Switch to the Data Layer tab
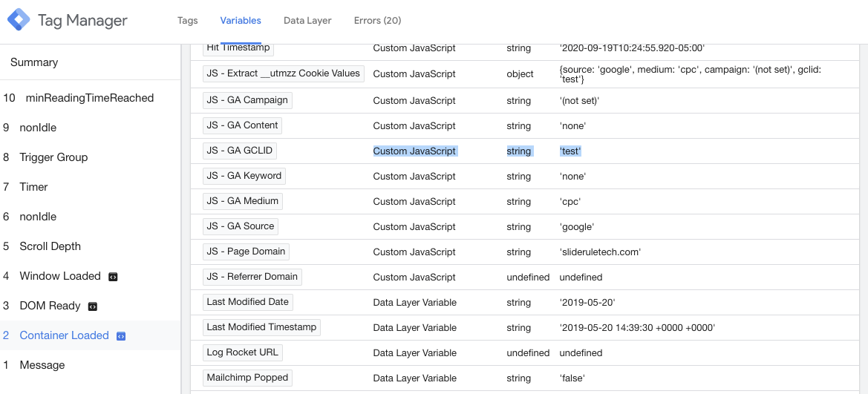This screenshot has height=394, width=868. click(x=307, y=21)
